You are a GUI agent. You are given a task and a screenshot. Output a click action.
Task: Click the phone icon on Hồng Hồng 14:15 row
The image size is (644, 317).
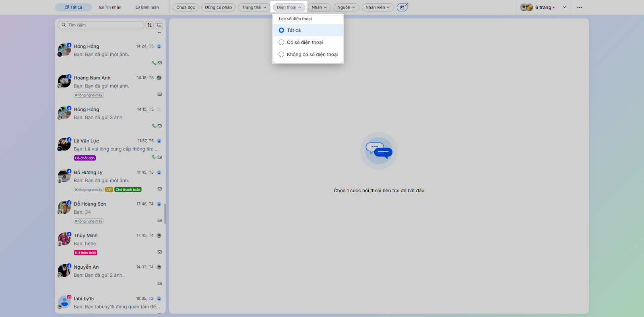[x=154, y=126]
